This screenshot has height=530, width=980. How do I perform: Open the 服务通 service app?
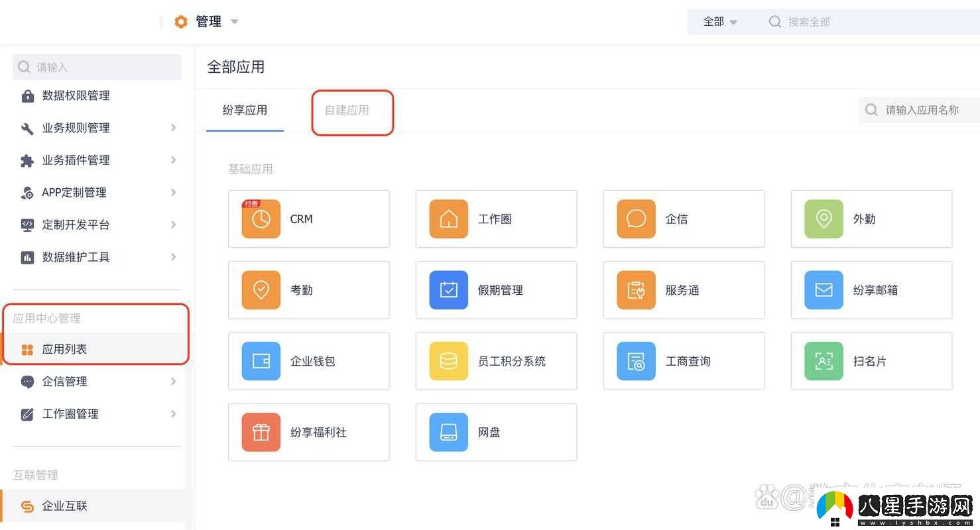click(683, 290)
